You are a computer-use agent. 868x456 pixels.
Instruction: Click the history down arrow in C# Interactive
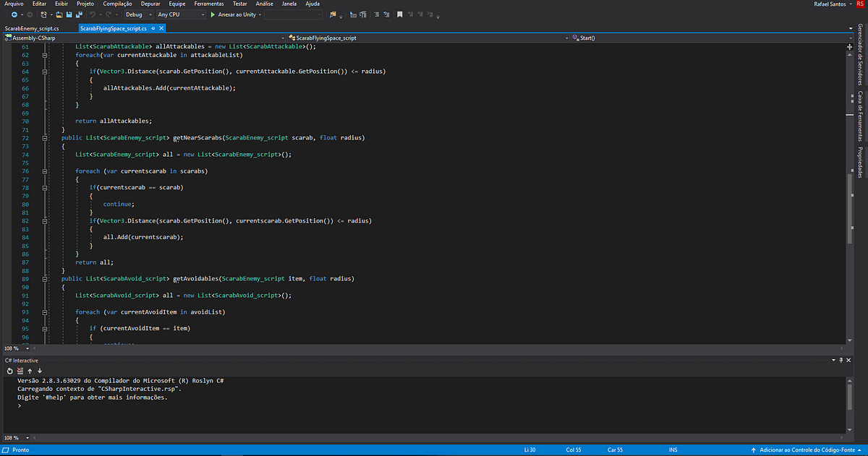[x=40, y=371]
